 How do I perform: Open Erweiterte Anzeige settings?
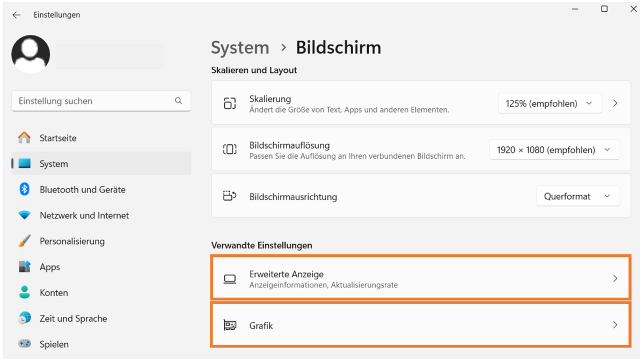pyautogui.click(x=421, y=278)
